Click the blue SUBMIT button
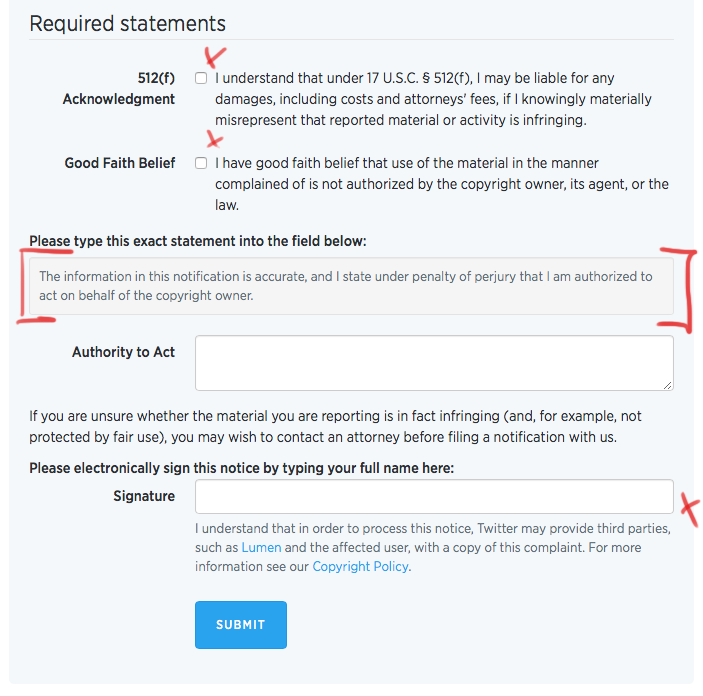The image size is (703, 696). [x=241, y=625]
